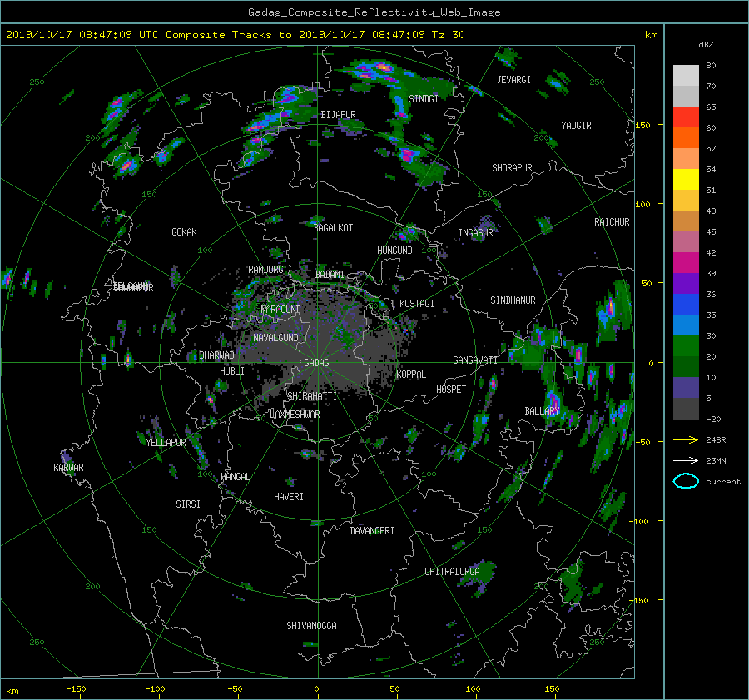Click the GADAG radar center label

tap(316, 363)
